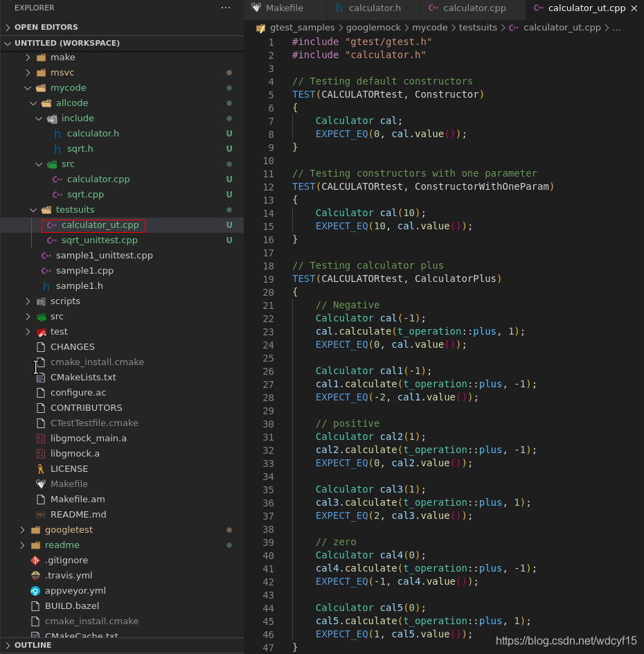The image size is (644, 654).
Task: Click the C++ icon of sample1_unittest.cpp
Action: (46, 256)
